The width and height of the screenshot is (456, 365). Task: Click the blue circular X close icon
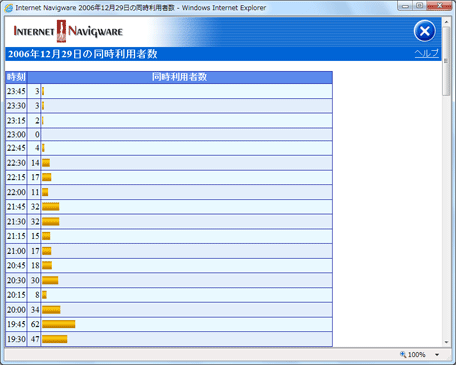coord(424,31)
